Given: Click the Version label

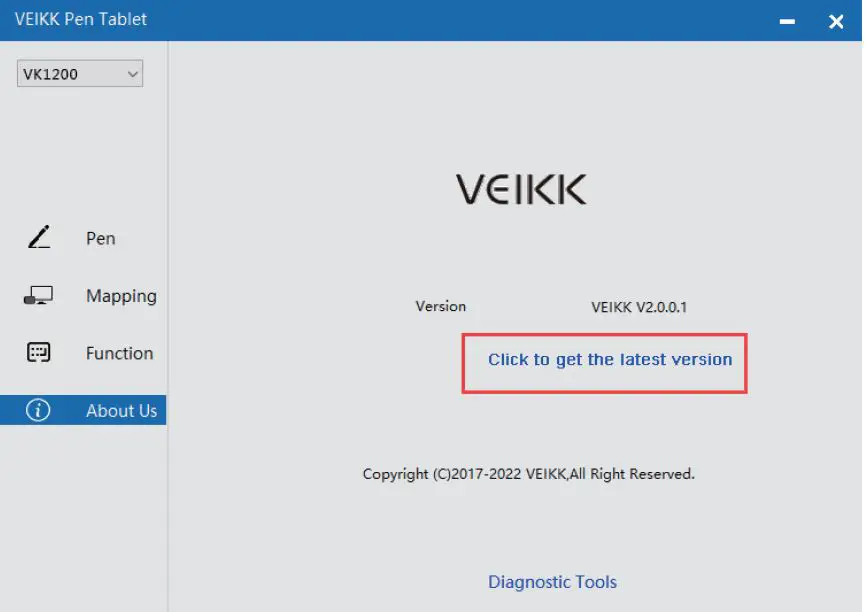Looking at the screenshot, I should 441,307.
